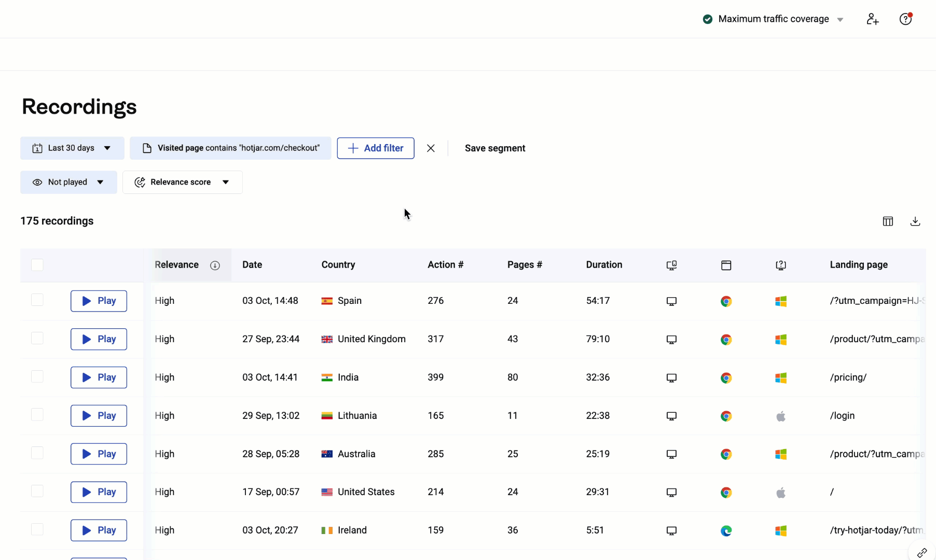
Task: Click the device column header icon
Action: (x=671, y=265)
